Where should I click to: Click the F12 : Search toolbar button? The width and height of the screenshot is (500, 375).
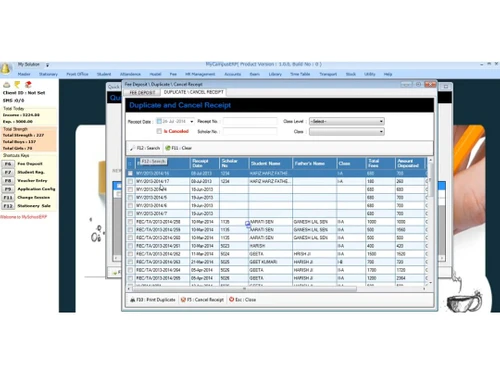pyautogui.click(x=145, y=148)
